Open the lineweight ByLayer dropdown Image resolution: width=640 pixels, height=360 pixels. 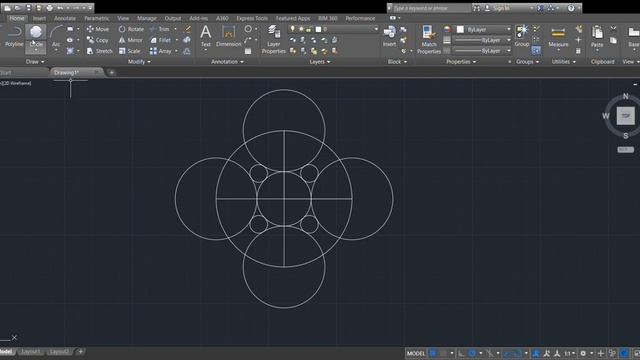483,40
